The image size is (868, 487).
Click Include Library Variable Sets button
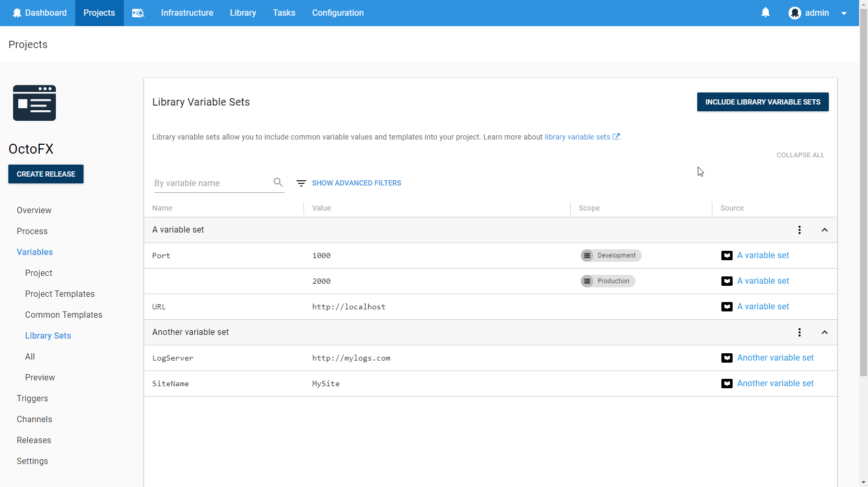tap(762, 102)
